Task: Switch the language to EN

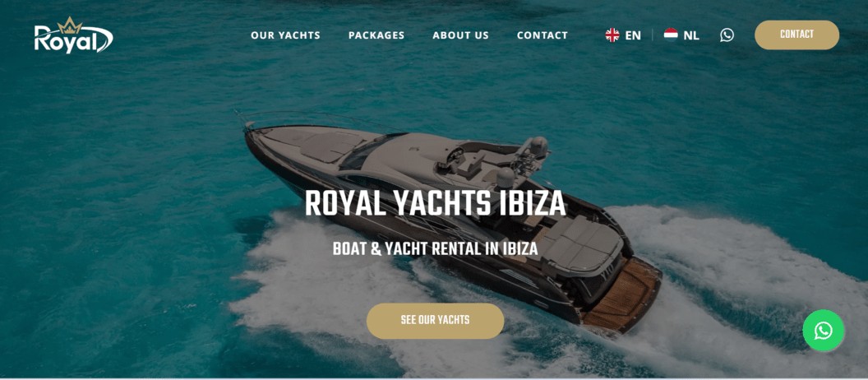Action: [x=633, y=35]
